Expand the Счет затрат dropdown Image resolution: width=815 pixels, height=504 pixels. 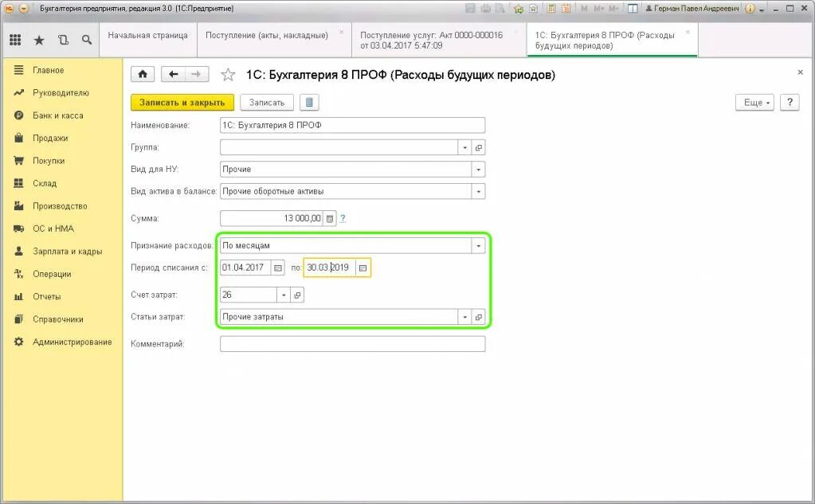pyautogui.click(x=284, y=295)
